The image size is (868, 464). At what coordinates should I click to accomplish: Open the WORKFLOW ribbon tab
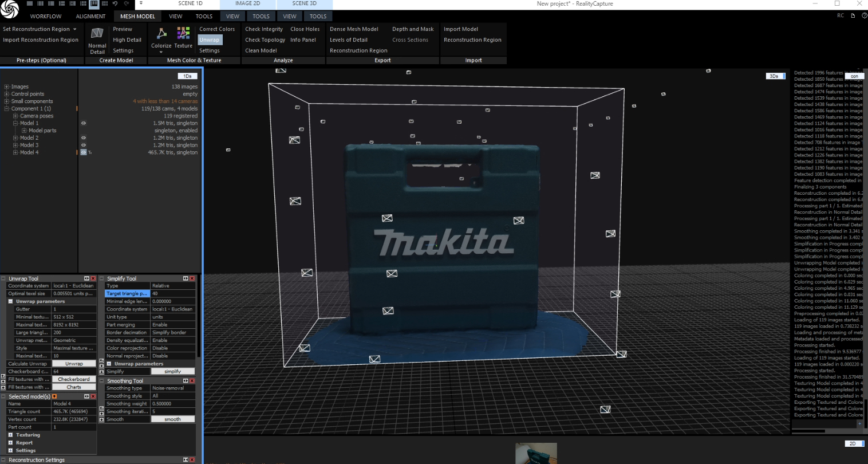pos(46,17)
